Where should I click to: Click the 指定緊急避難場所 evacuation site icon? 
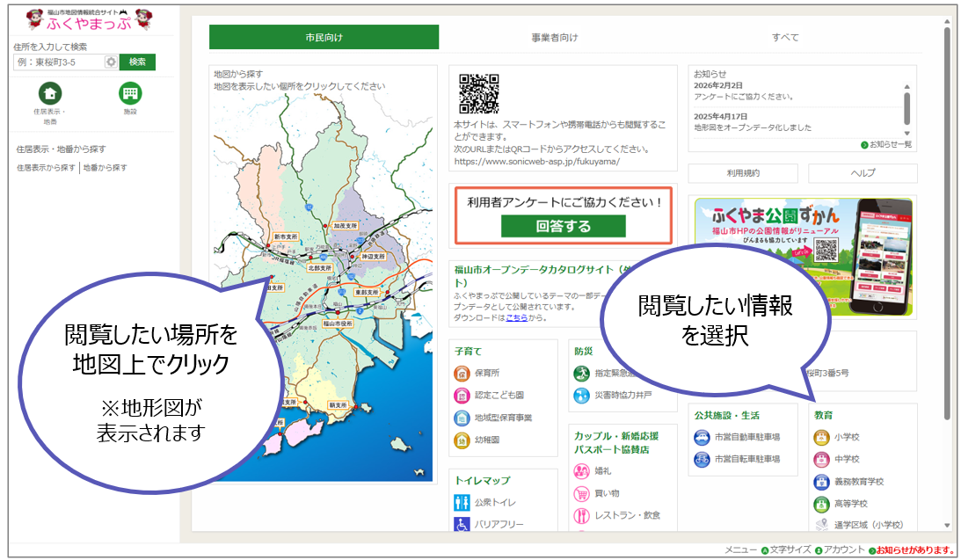580,371
